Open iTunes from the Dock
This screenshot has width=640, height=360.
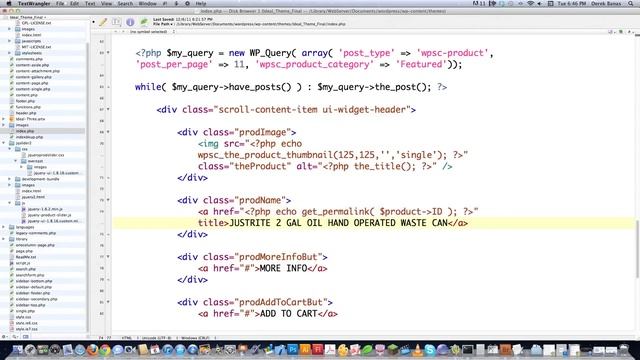click(168, 350)
